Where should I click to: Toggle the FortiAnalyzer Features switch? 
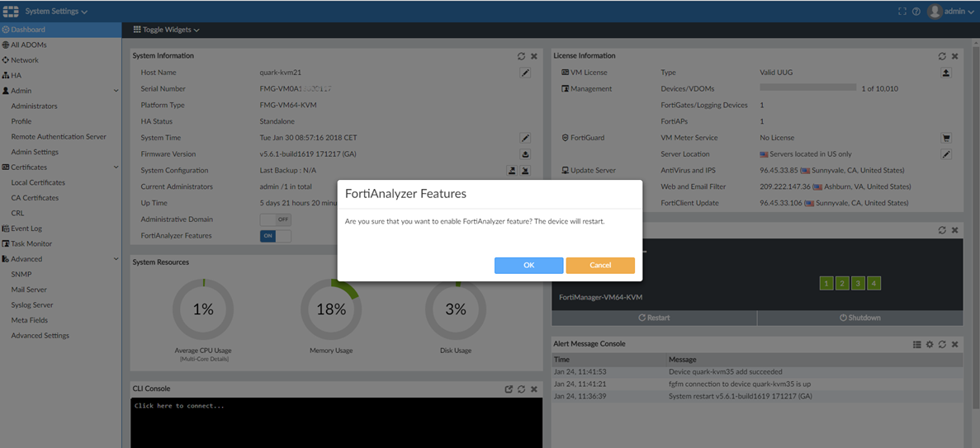275,236
